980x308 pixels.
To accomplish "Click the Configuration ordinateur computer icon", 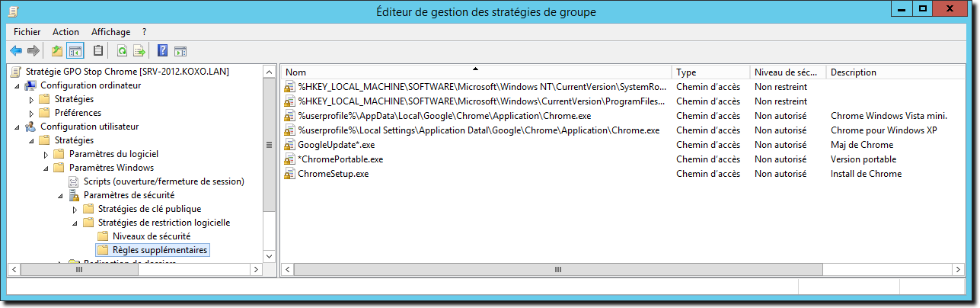I will coord(30,85).
